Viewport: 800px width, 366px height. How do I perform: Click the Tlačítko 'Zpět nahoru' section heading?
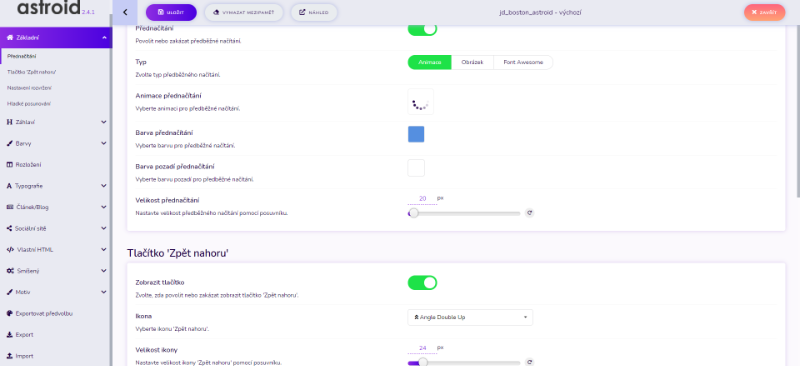click(x=177, y=253)
